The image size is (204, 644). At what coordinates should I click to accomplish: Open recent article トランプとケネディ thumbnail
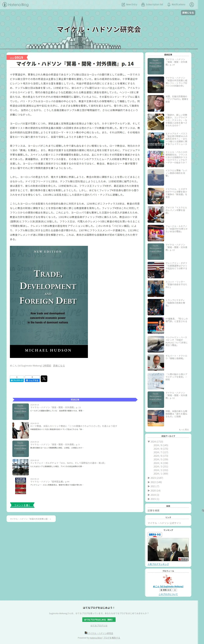coord(156,307)
